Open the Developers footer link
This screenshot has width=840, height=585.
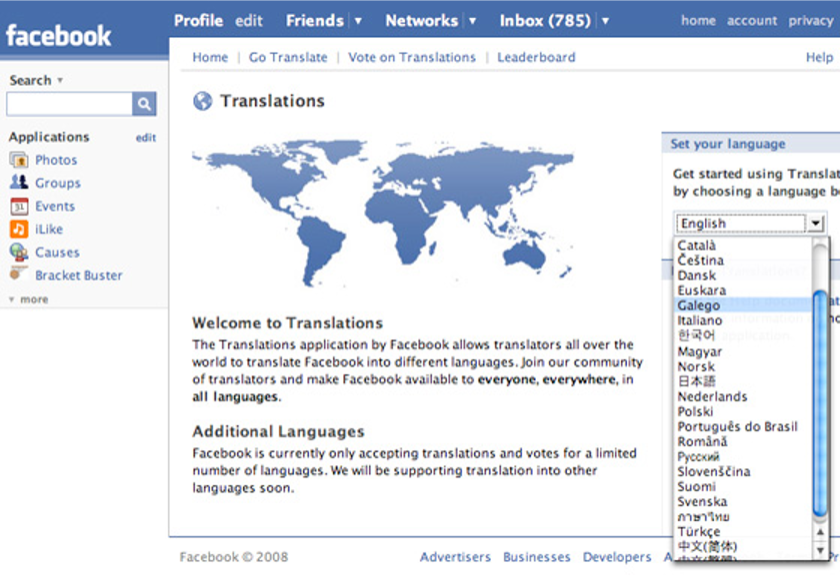click(617, 557)
